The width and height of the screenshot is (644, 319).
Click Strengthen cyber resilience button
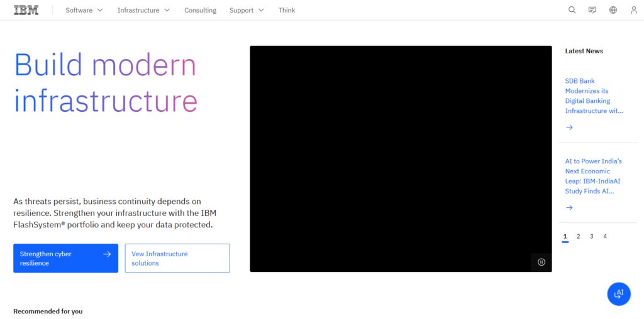[65, 258]
